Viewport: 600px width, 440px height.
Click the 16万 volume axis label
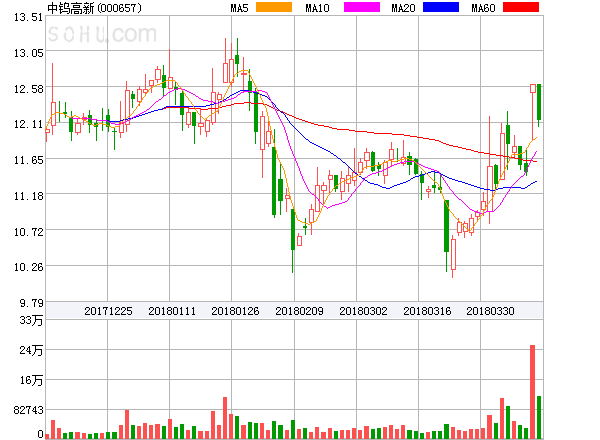(x=31, y=380)
